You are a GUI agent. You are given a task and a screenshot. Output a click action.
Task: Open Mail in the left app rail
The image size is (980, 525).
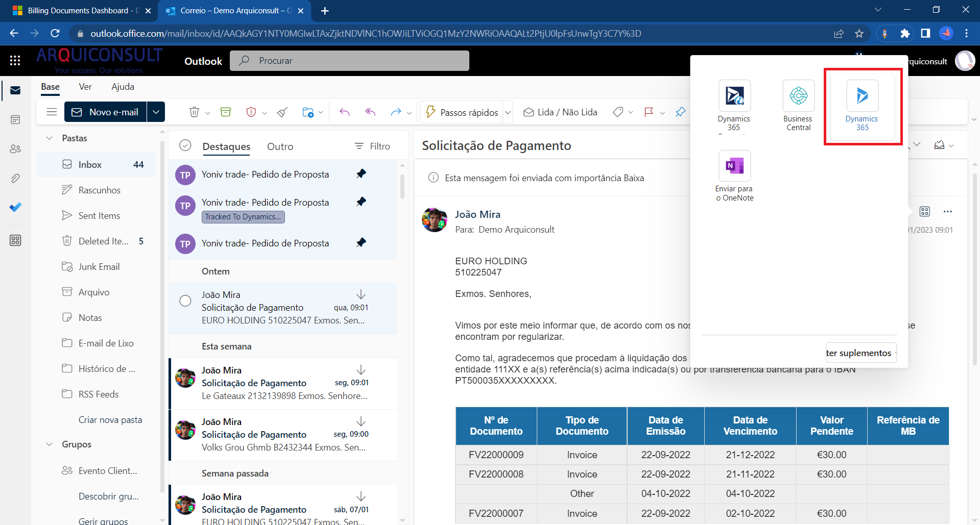[x=15, y=90]
